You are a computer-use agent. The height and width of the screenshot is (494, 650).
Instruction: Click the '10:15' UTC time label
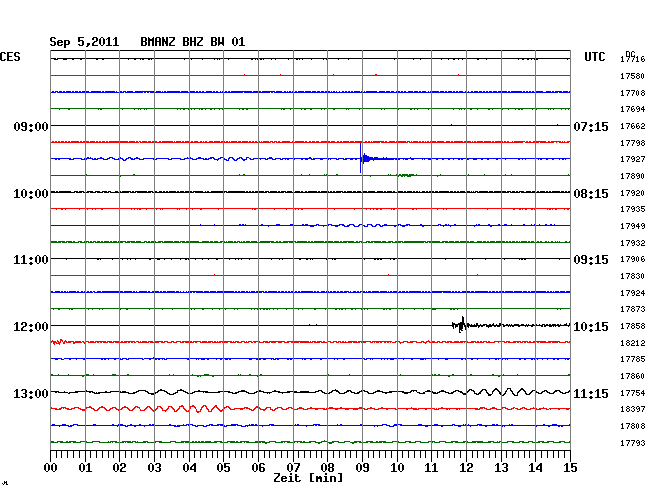591,327
